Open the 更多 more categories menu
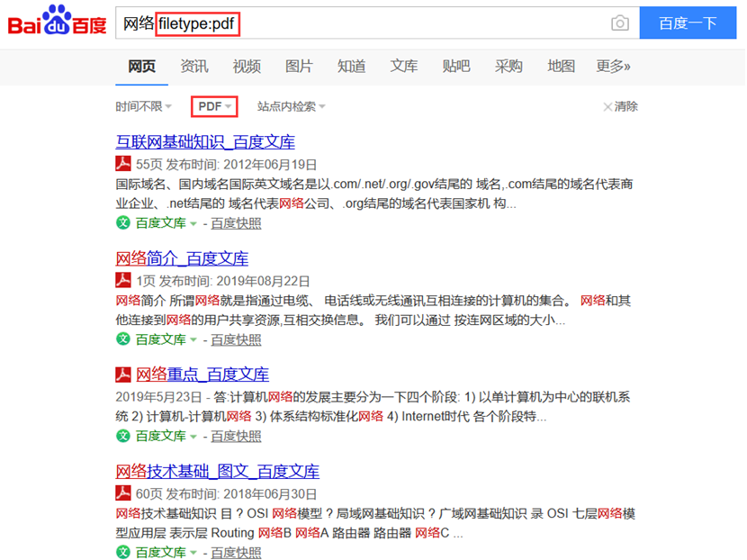Viewport: 747px width, 560px height. pos(613,66)
